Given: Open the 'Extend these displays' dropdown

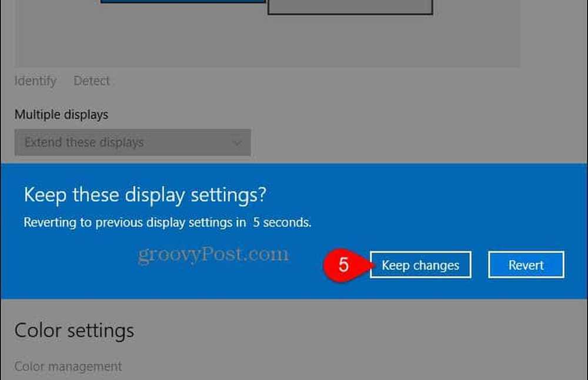Looking at the screenshot, I should pyautogui.click(x=132, y=142).
